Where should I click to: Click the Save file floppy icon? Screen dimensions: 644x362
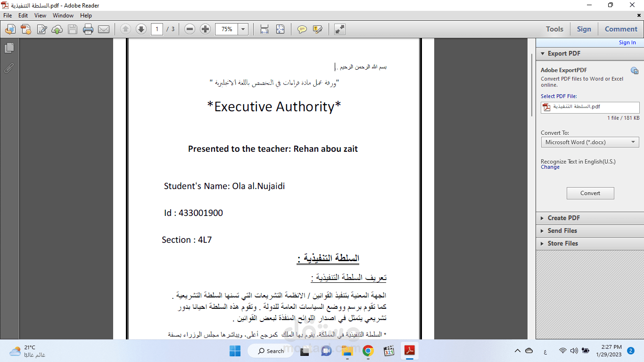(x=73, y=29)
